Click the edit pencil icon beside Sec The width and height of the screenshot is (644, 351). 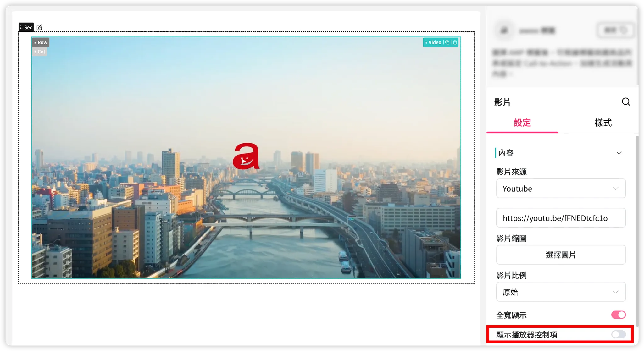point(39,27)
